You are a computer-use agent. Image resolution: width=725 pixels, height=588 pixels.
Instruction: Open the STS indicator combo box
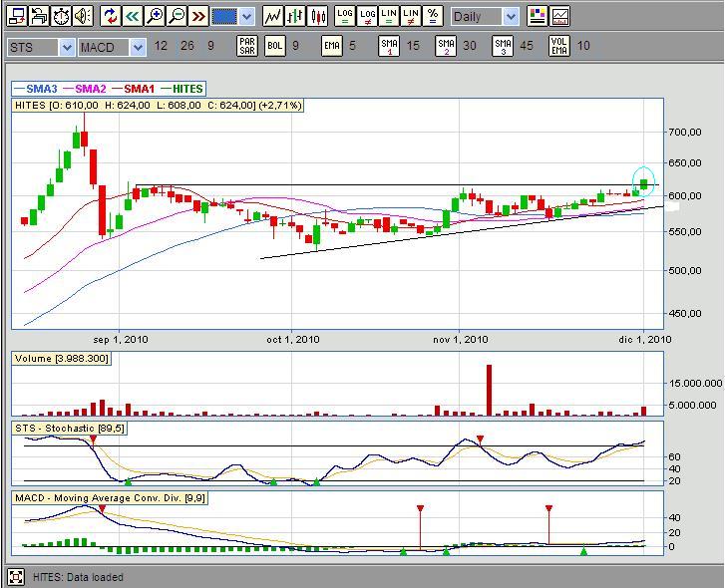(x=41, y=47)
